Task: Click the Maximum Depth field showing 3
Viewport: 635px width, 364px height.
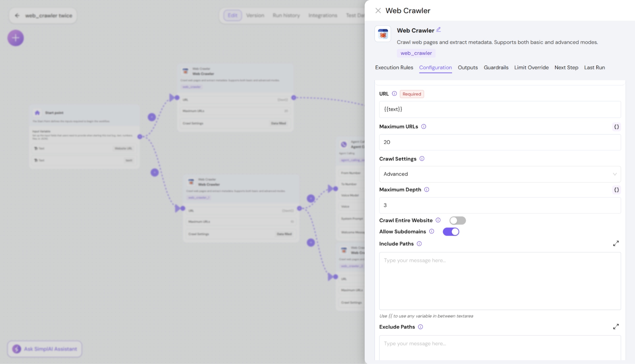Action: click(500, 205)
